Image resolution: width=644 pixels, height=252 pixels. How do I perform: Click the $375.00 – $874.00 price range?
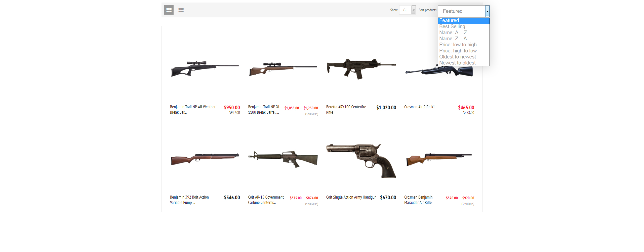click(x=304, y=198)
